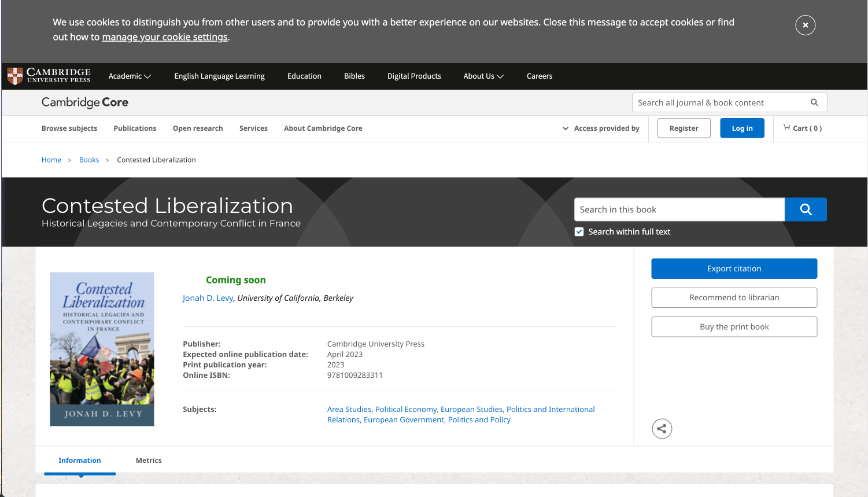Click the magnifier icon in site search
Viewport: 868px width, 497px height.
point(814,102)
